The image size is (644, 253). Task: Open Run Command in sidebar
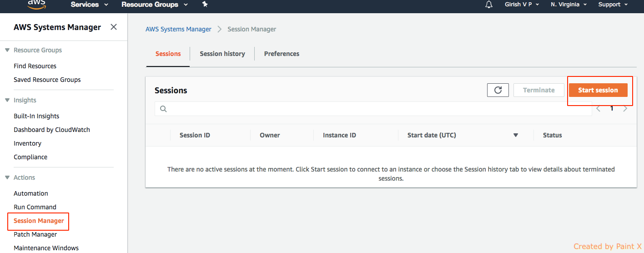[x=35, y=207]
